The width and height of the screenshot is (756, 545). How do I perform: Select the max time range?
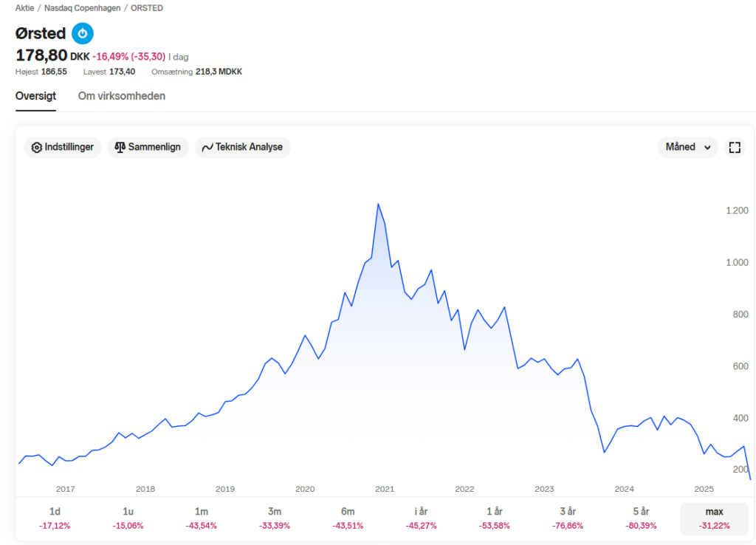(714, 518)
